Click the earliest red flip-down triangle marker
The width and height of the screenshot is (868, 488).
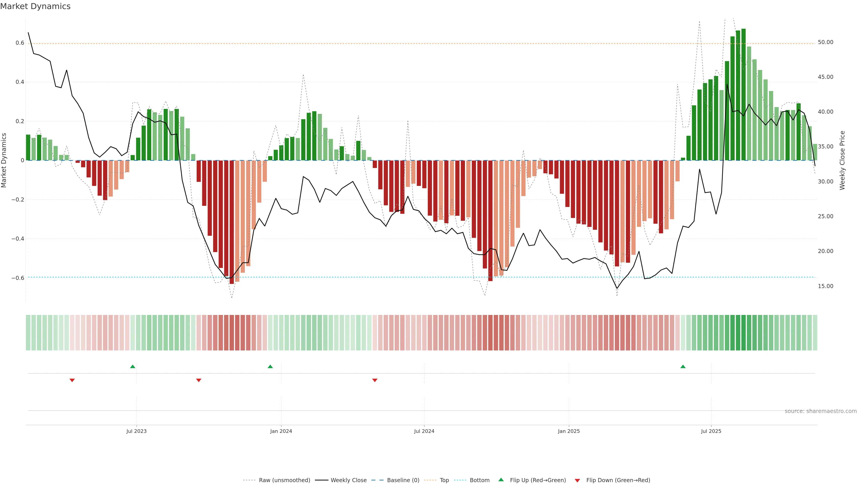(72, 380)
